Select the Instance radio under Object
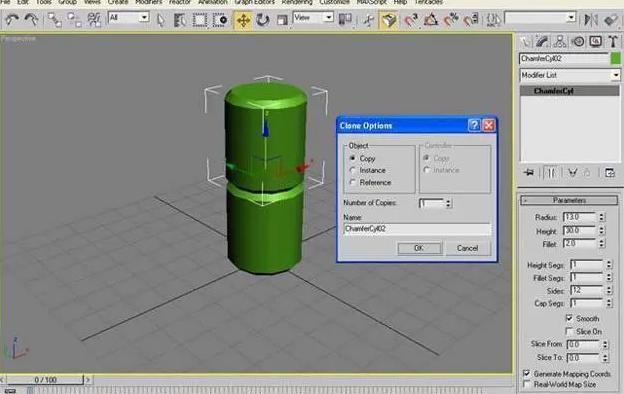 (x=353, y=170)
